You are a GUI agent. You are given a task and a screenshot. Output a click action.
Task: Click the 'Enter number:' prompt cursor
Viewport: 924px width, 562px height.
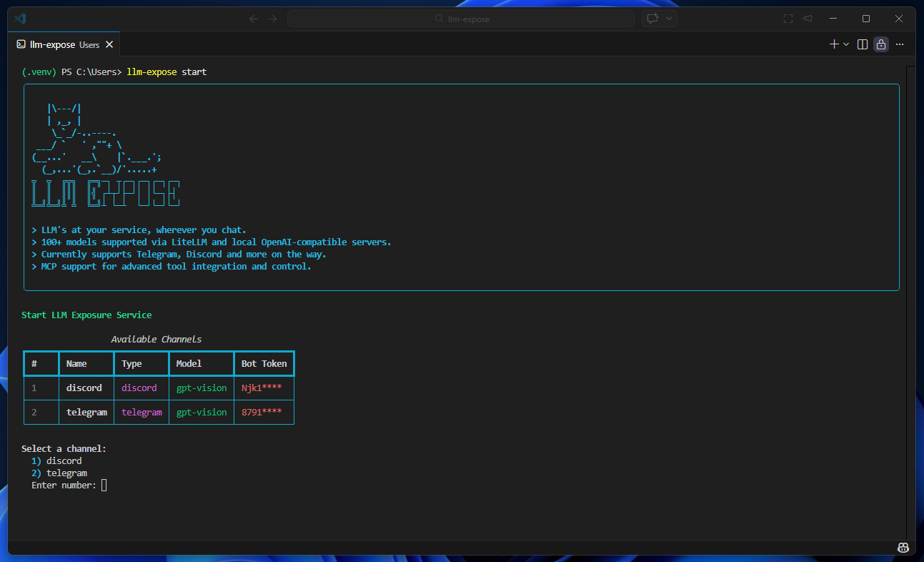click(x=104, y=485)
